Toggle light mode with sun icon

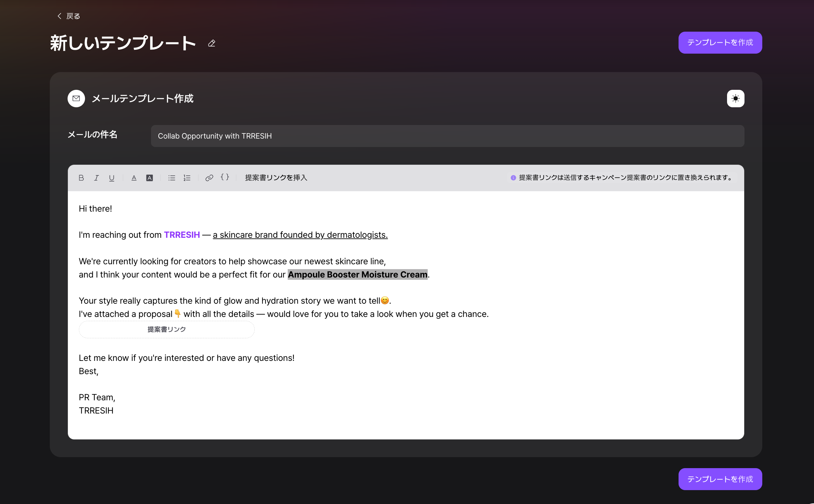point(735,98)
